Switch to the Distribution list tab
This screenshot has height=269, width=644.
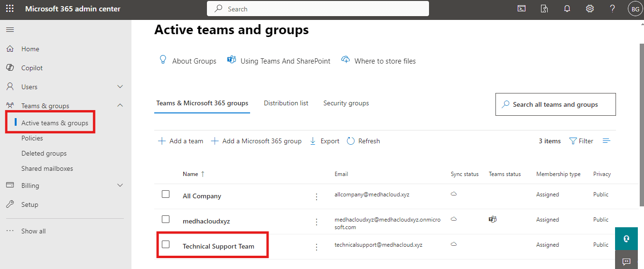[x=286, y=103]
